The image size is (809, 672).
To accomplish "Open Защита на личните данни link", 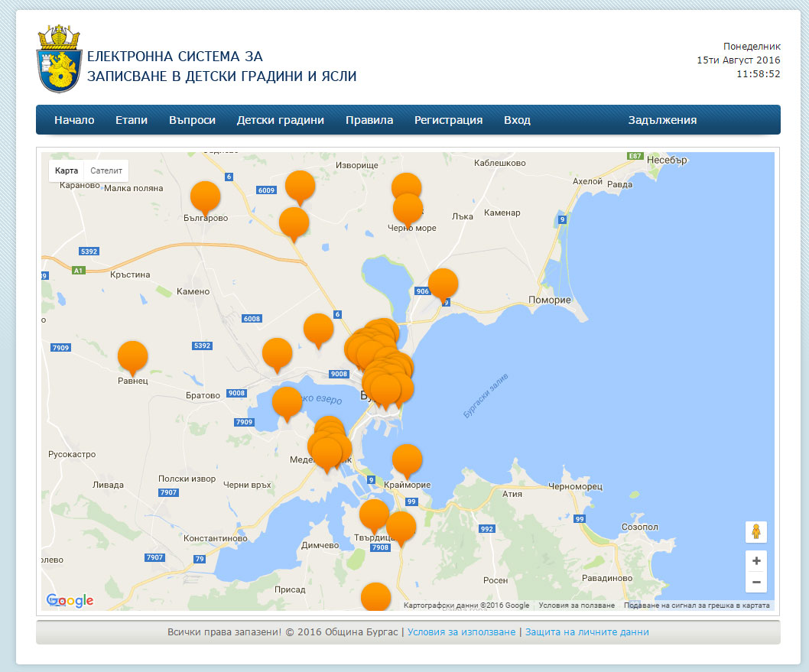I will [x=587, y=632].
